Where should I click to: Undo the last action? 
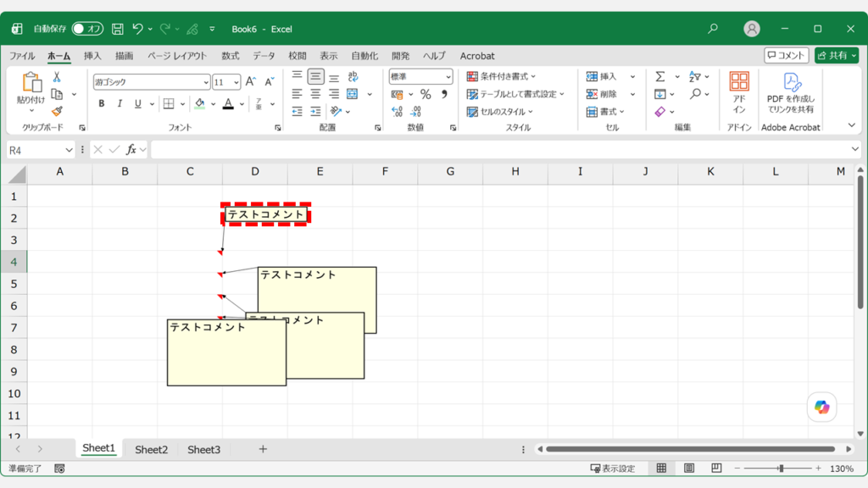138,29
